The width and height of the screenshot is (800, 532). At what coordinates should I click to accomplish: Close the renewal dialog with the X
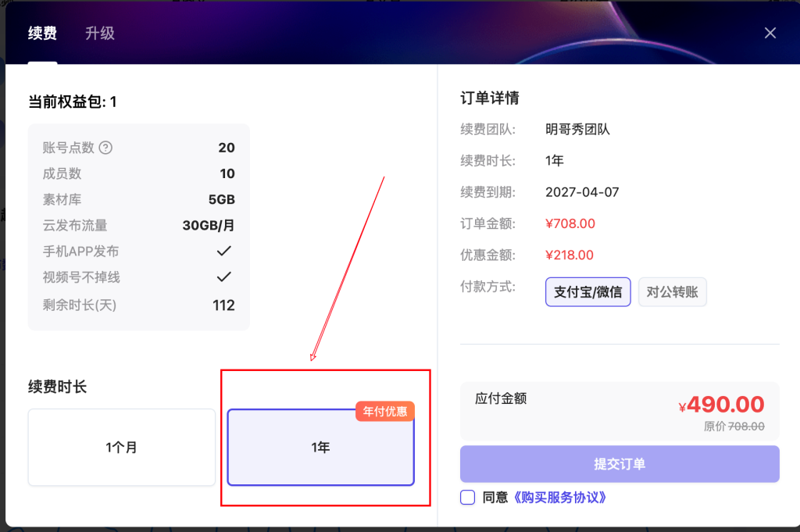pyautogui.click(x=770, y=33)
